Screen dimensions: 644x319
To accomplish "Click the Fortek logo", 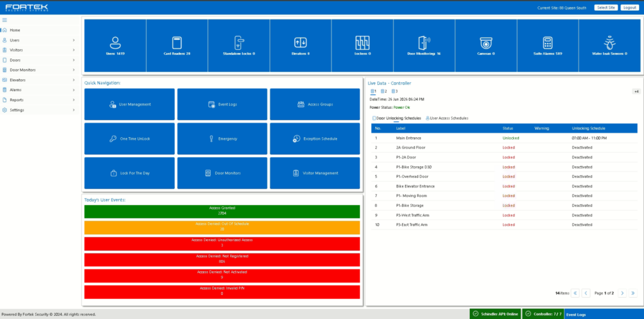I will pyautogui.click(x=26, y=8).
